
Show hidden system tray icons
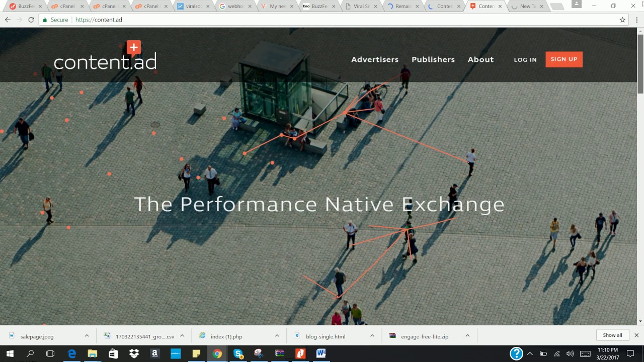[x=530, y=353]
